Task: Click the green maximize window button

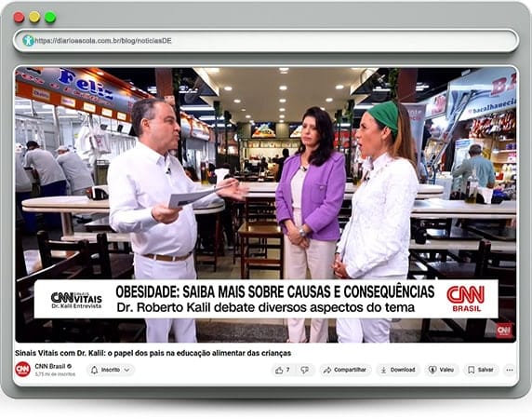Action: pyautogui.click(x=50, y=17)
